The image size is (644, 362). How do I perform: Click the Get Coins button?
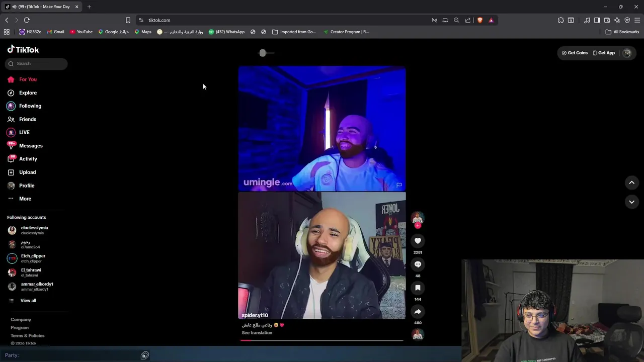pos(575,53)
